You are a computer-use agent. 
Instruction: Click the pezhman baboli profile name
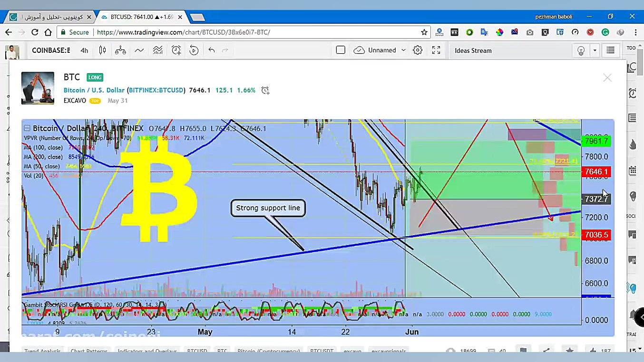click(554, 17)
